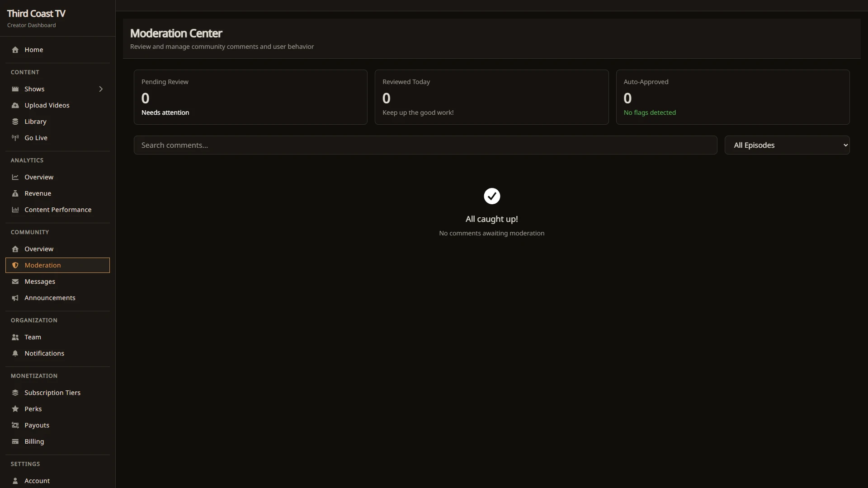Click the 'No flags detected' text
Screen dimensions: 868x488
[x=650, y=113]
